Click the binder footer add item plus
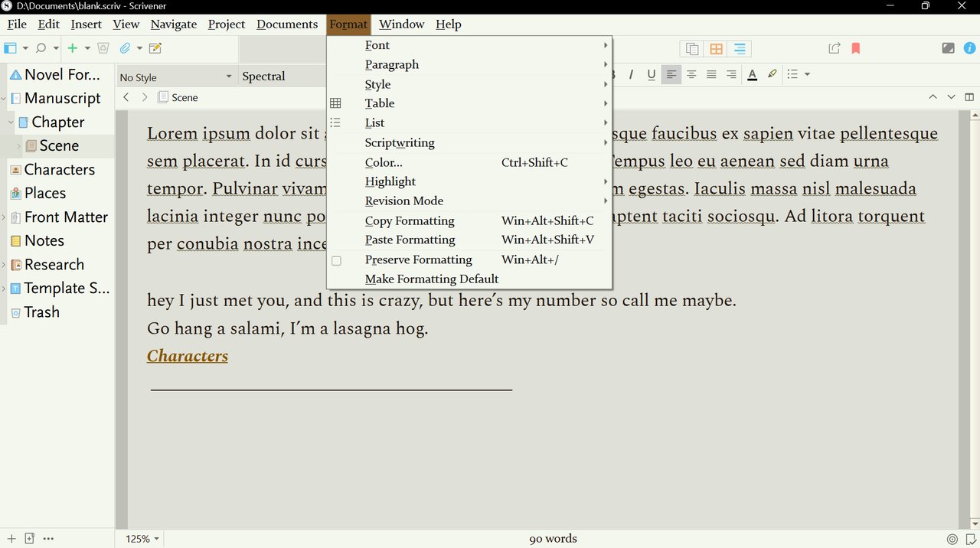The width and height of the screenshot is (980, 548). [11, 539]
